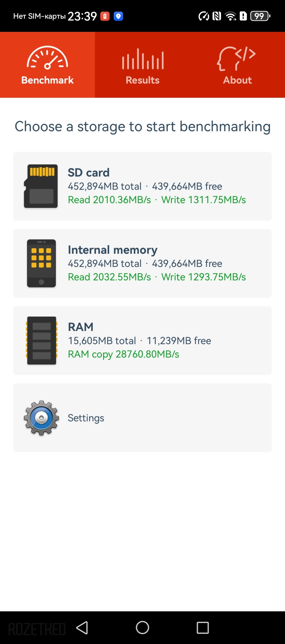Tap the battery 99 indicator in status bar

[x=260, y=16]
